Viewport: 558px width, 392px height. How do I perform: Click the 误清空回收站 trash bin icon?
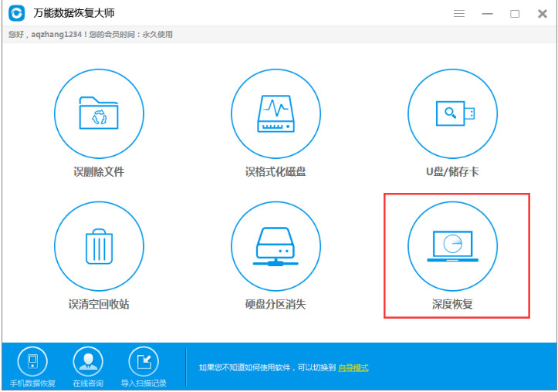(99, 247)
